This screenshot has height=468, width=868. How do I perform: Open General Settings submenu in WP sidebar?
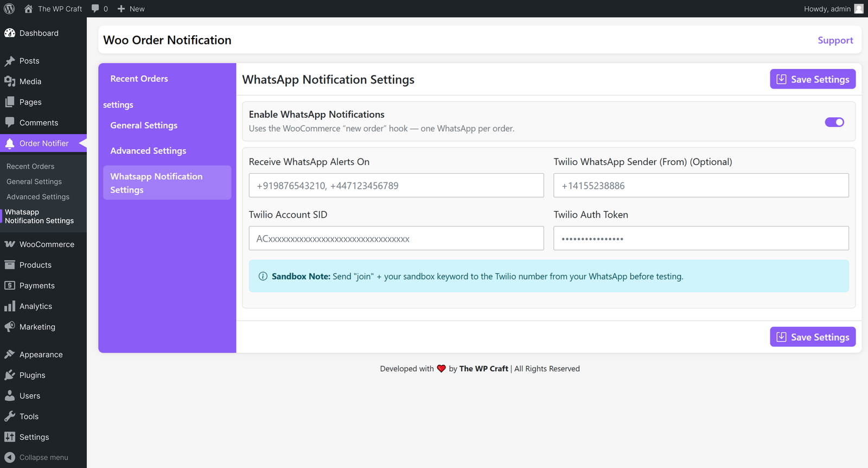pyautogui.click(x=34, y=181)
